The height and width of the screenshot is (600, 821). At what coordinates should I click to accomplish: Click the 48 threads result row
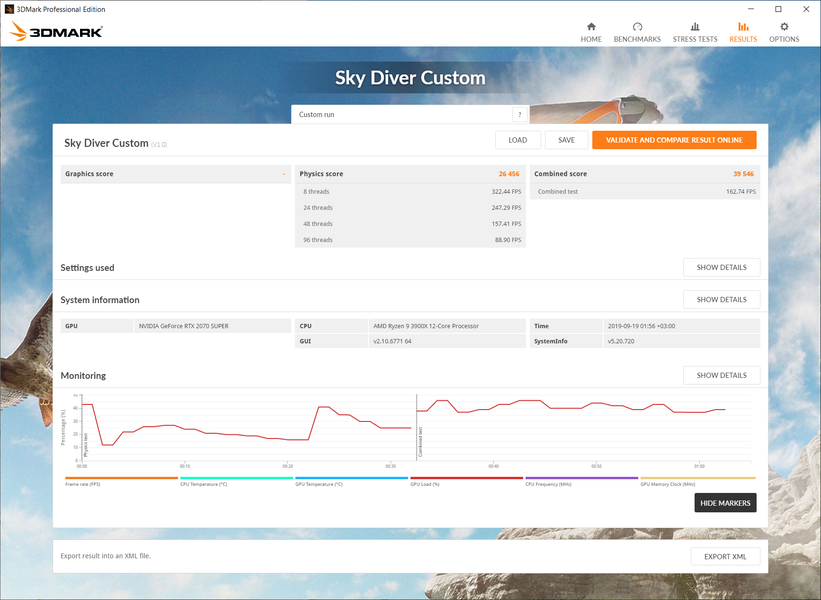[x=410, y=224]
